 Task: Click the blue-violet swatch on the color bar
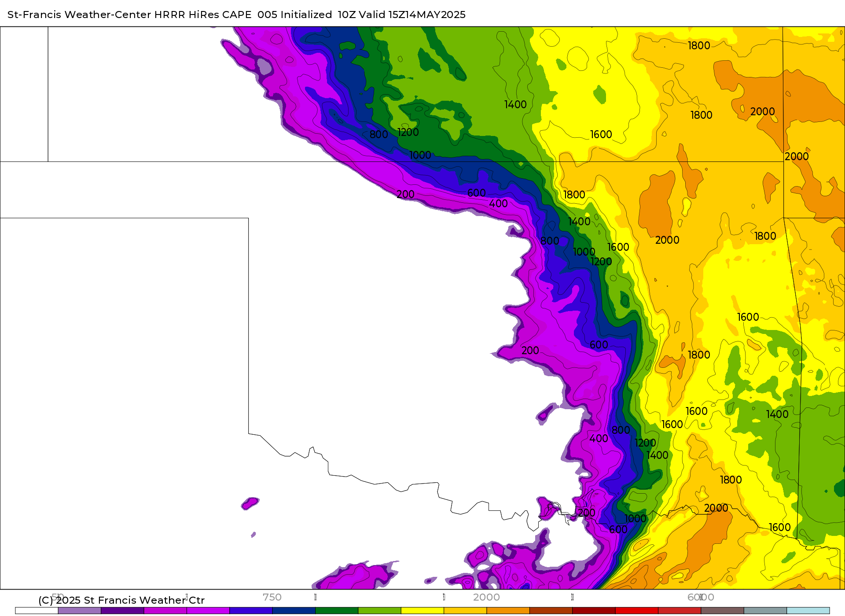point(251,611)
